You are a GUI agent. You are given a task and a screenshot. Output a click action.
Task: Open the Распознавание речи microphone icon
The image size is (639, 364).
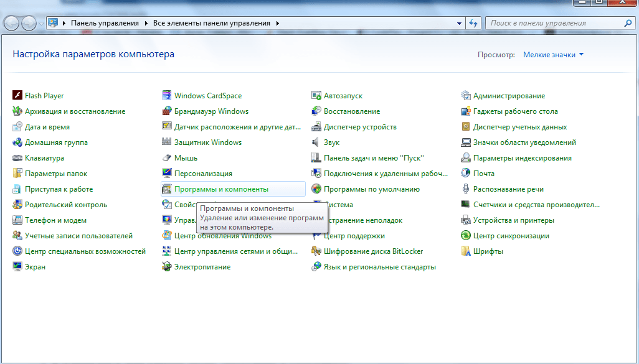tap(466, 189)
